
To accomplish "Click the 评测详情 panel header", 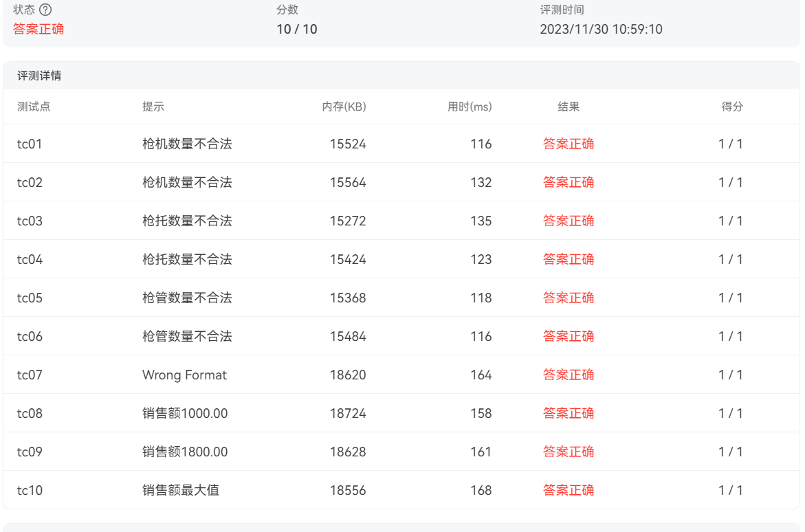I will [x=39, y=76].
